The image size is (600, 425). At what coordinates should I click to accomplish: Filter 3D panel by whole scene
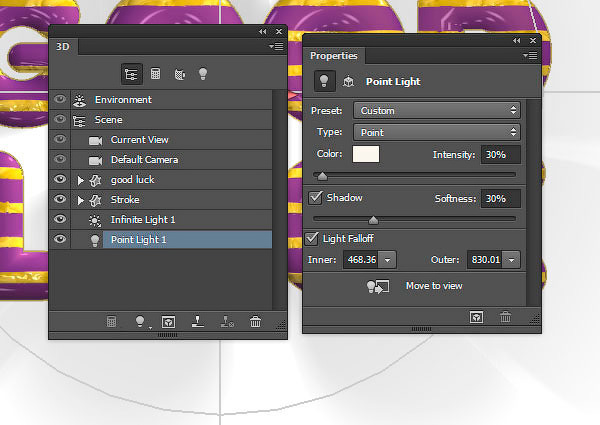[131, 74]
